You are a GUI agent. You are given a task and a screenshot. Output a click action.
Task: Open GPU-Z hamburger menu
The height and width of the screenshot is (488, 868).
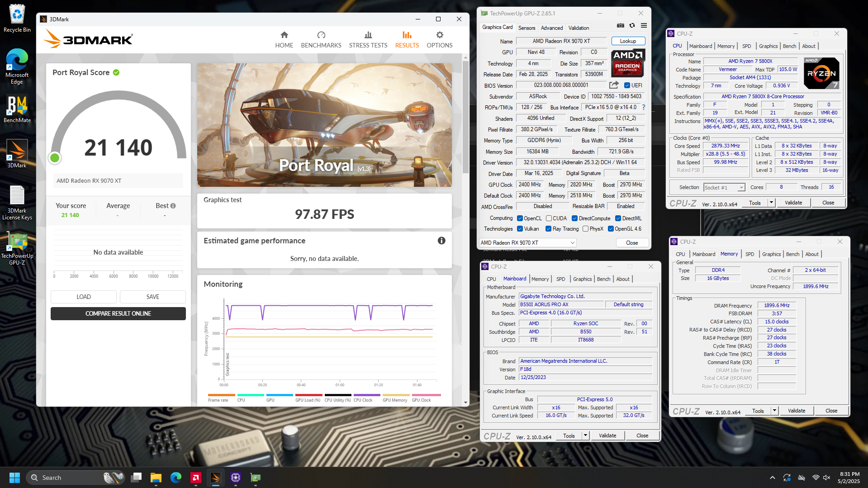644,26
